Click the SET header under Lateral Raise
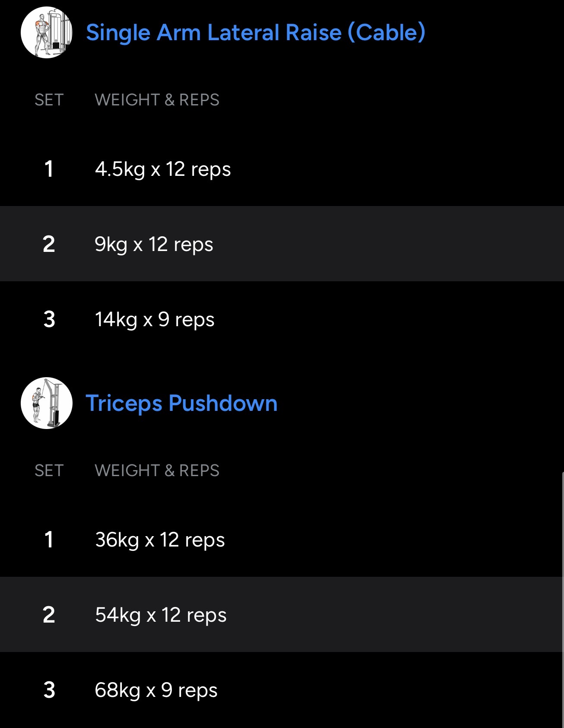 click(49, 100)
